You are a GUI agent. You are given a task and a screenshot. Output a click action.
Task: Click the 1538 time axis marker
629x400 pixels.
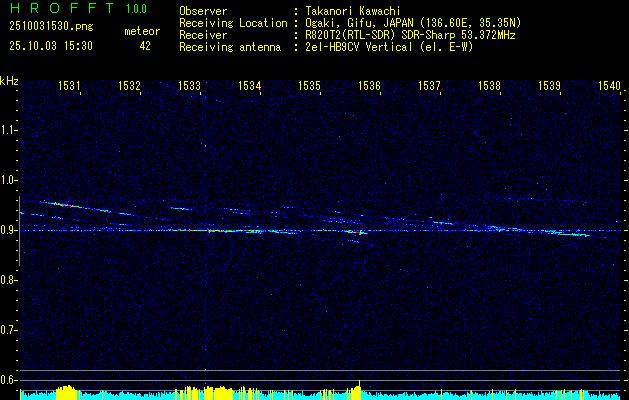[x=489, y=85]
